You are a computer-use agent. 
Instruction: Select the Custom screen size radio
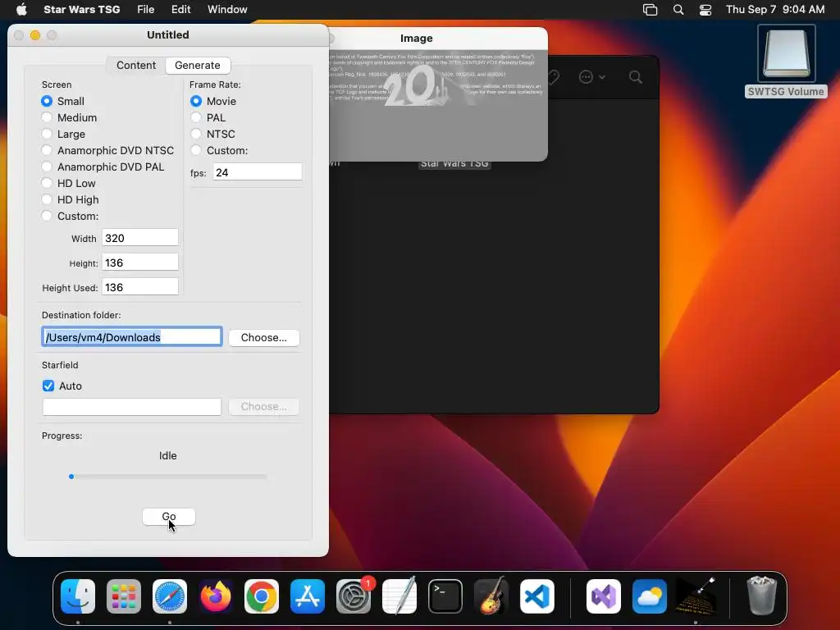point(47,216)
